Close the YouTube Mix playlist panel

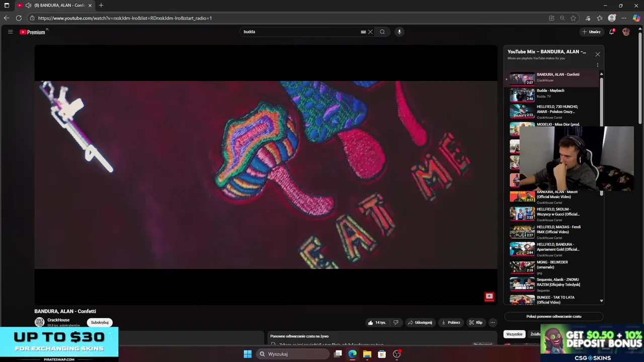click(x=598, y=54)
